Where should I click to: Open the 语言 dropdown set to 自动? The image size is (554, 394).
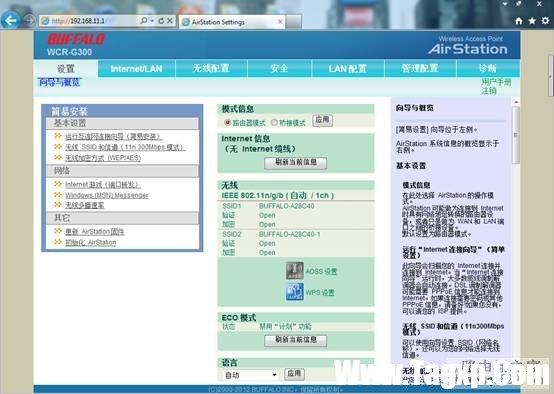point(251,375)
